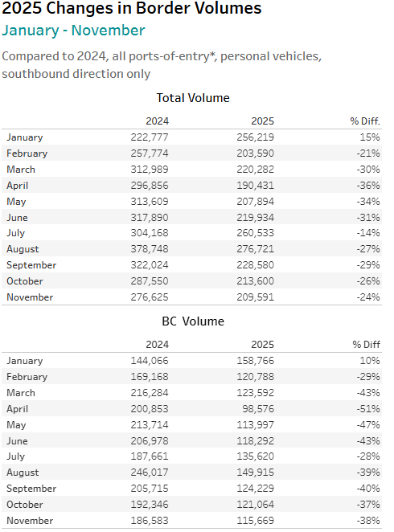The width and height of the screenshot is (394, 532).
Task: Select the January - November subtitle
Action: (x=73, y=31)
